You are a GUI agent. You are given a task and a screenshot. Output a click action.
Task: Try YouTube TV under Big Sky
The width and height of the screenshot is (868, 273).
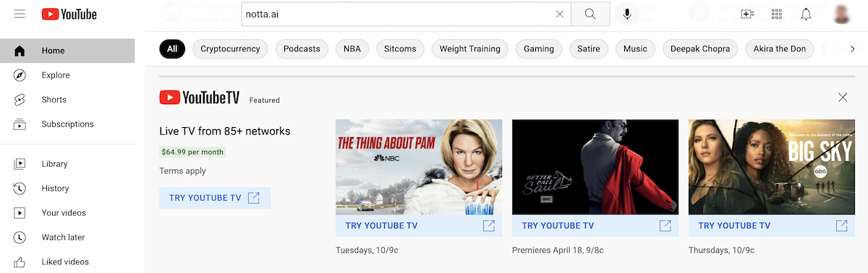tap(772, 225)
